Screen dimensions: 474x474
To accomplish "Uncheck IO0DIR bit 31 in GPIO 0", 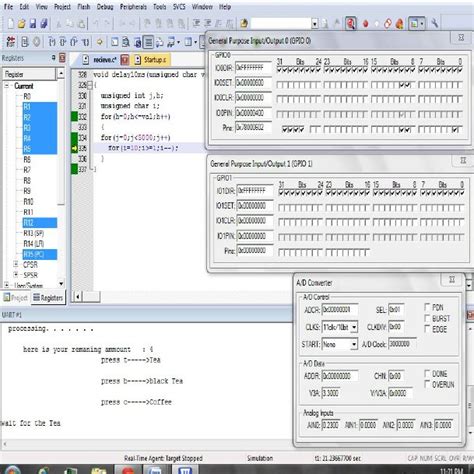I will click(x=280, y=70).
